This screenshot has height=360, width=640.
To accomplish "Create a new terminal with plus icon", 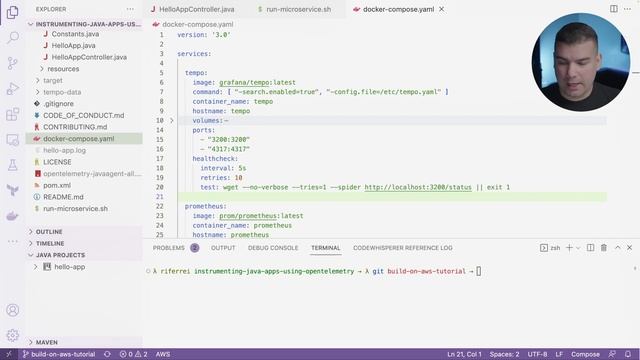I will [569, 248].
